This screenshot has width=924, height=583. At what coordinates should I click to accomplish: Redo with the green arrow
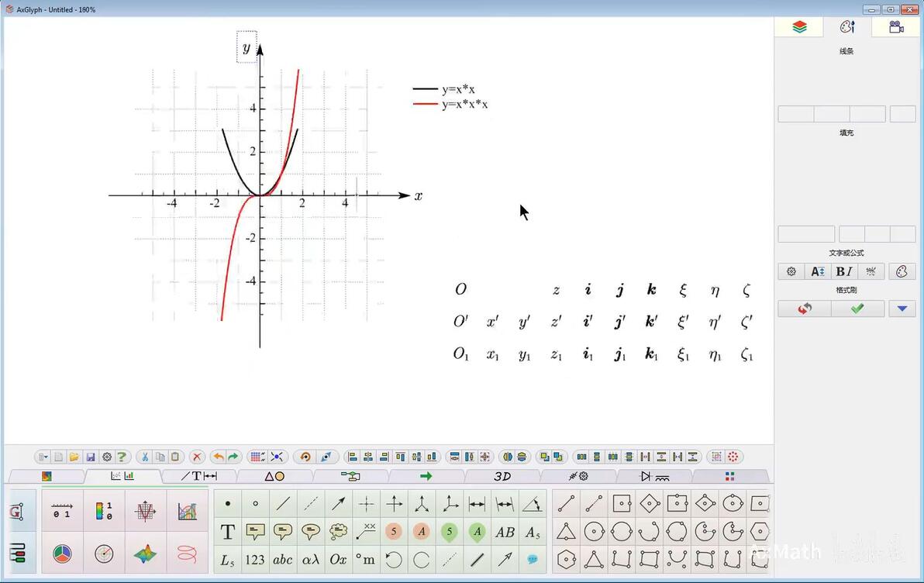click(233, 457)
